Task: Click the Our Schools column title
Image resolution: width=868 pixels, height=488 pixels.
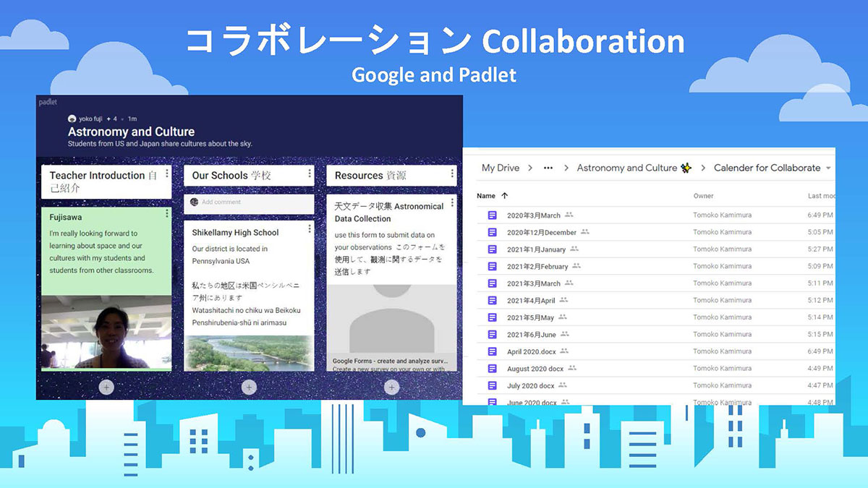Action: pos(231,175)
